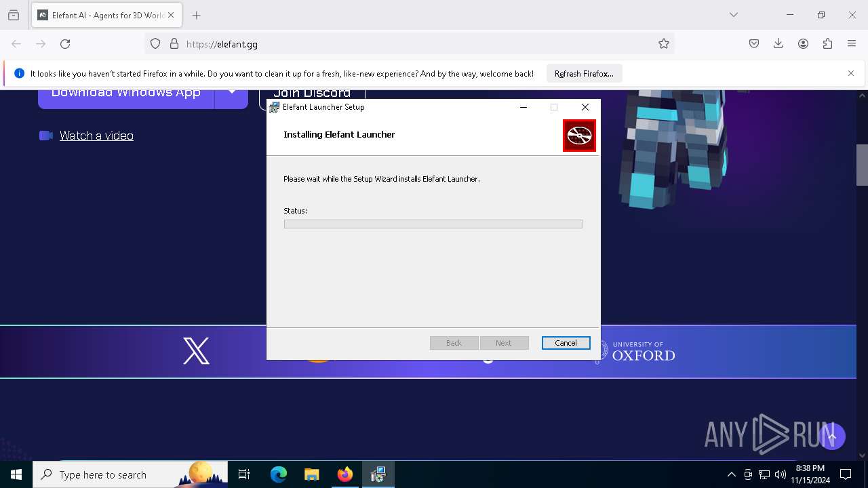Expand the download options dropdown arrow
Viewport: 868px width, 488px height.
(232, 95)
